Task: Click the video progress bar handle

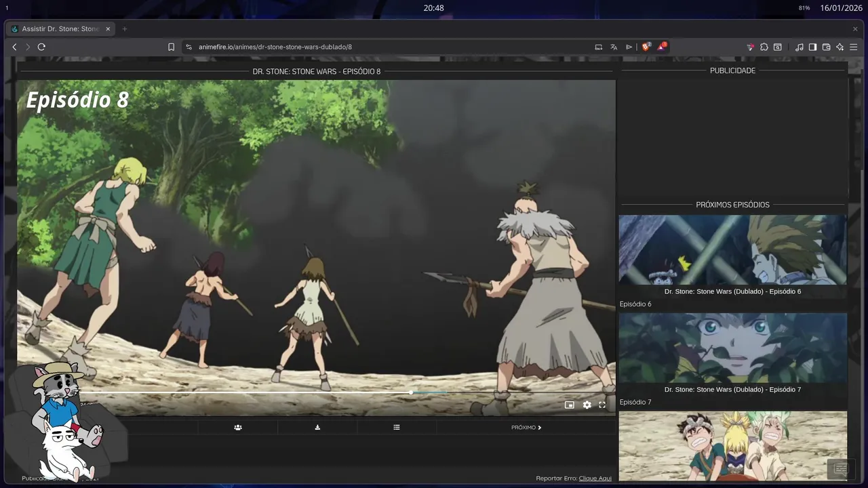Action: (x=411, y=392)
